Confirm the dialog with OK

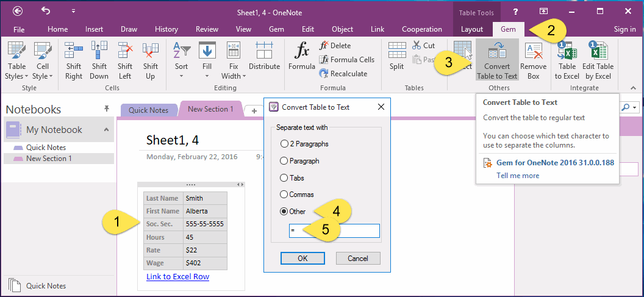(302, 259)
